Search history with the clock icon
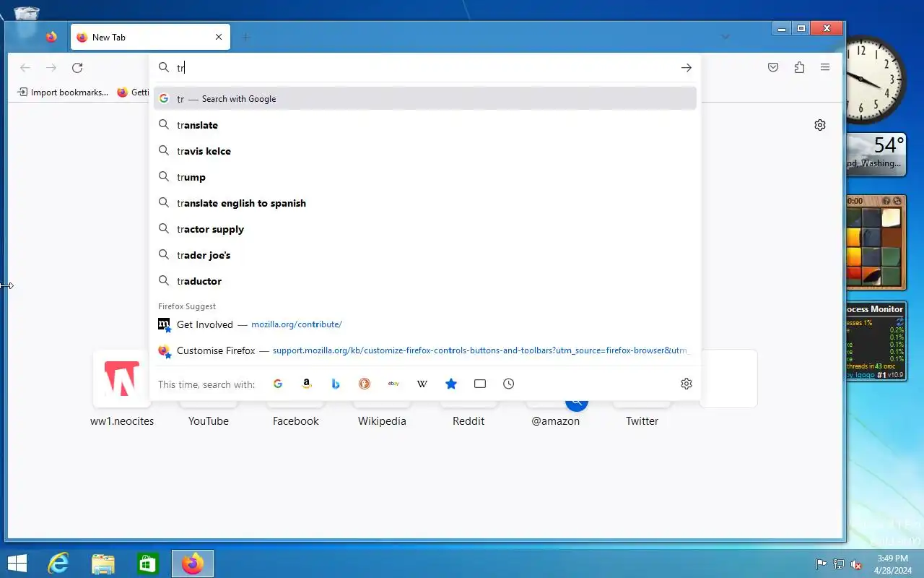 [509, 384]
